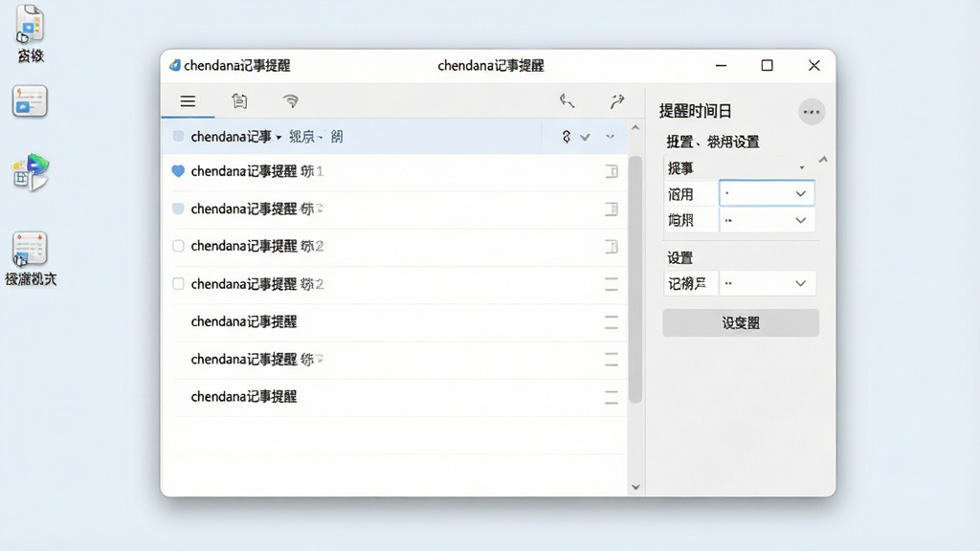Tick the empty checkbox on the drag-handle row

tap(178, 283)
